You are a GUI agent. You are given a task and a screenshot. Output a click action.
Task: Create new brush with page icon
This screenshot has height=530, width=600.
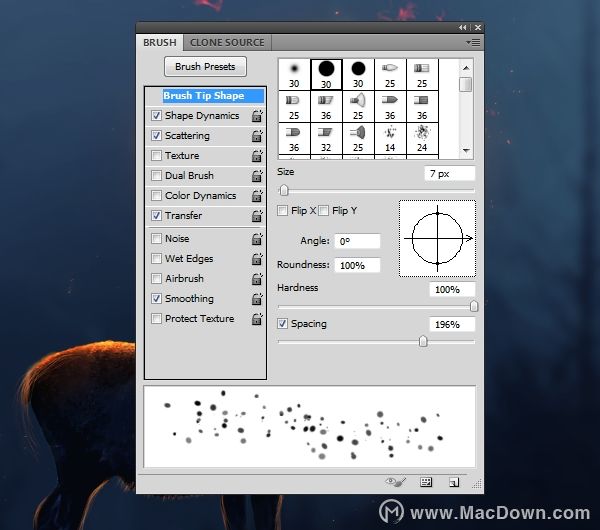(x=454, y=482)
